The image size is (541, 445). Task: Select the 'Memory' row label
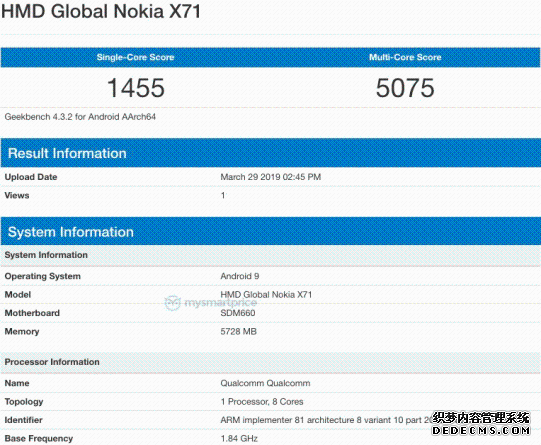(x=22, y=332)
